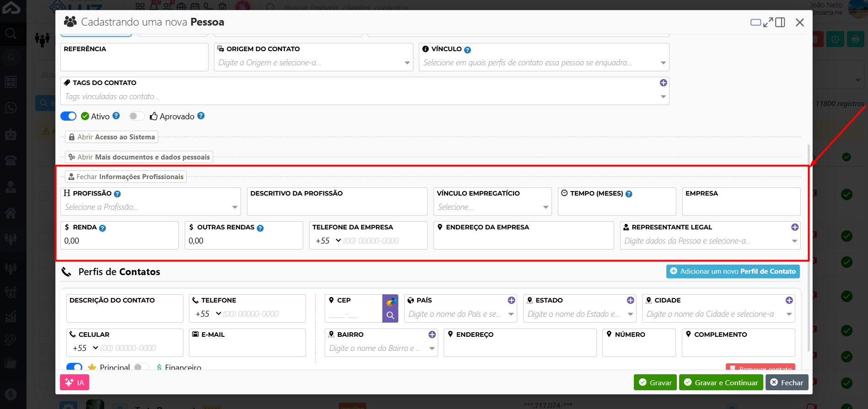Click into the Tempo (Meses) field
This screenshot has width=868, height=409.
pyautogui.click(x=617, y=202)
